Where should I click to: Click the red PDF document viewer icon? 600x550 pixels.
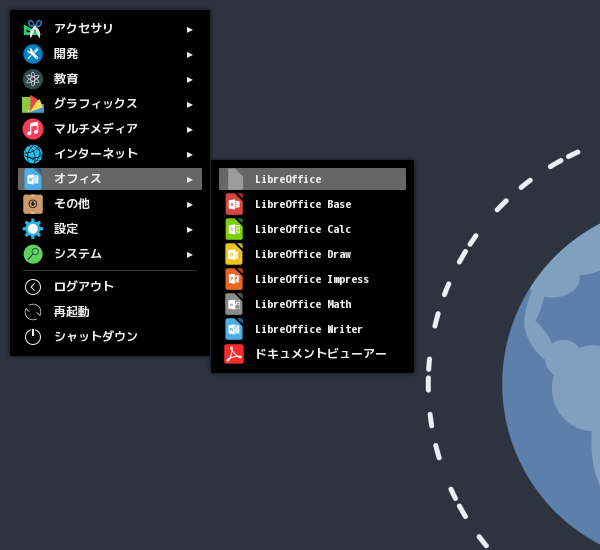[x=234, y=354]
